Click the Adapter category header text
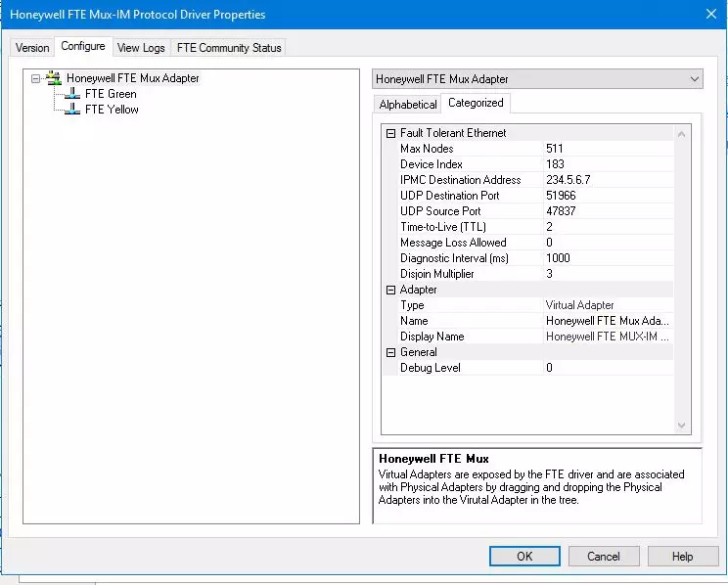The height and width of the screenshot is (585, 728). click(x=418, y=290)
